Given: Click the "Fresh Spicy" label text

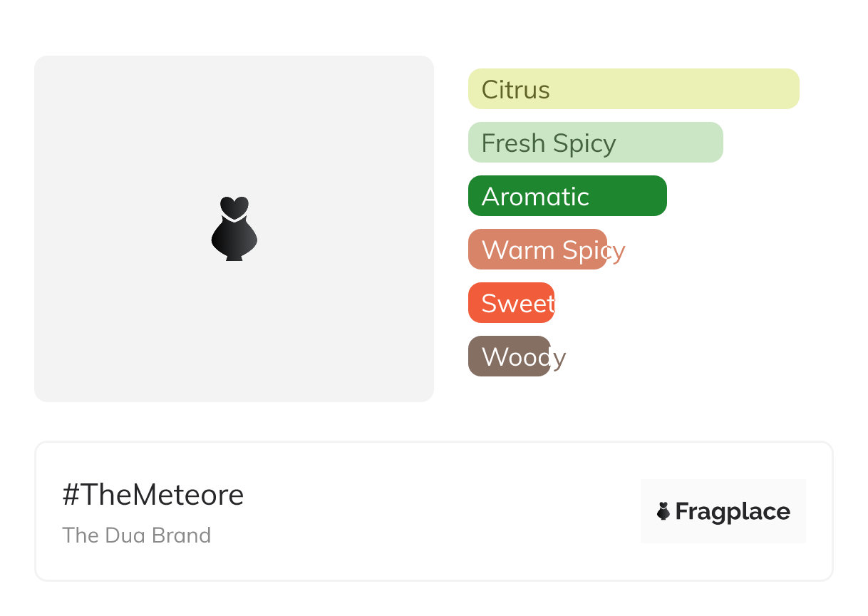Looking at the screenshot, I should point(549,143).
